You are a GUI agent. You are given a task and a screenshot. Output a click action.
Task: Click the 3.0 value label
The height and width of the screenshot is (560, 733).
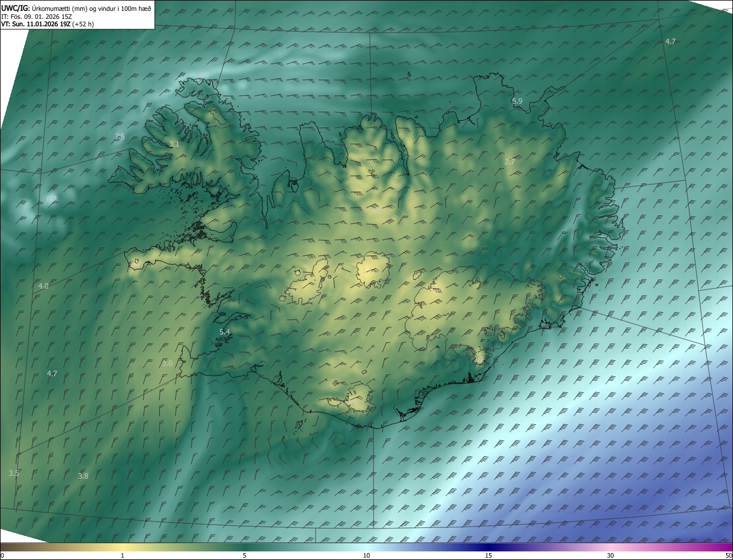[167, 364]
